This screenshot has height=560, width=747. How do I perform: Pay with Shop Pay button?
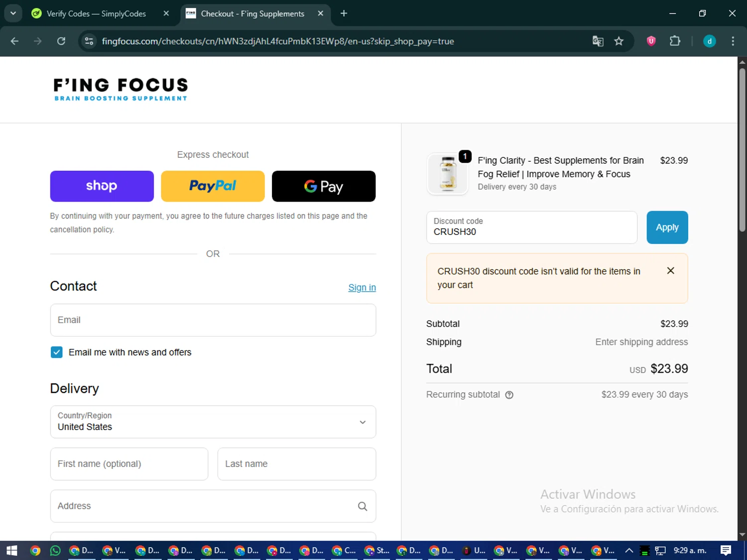point(102,186)
